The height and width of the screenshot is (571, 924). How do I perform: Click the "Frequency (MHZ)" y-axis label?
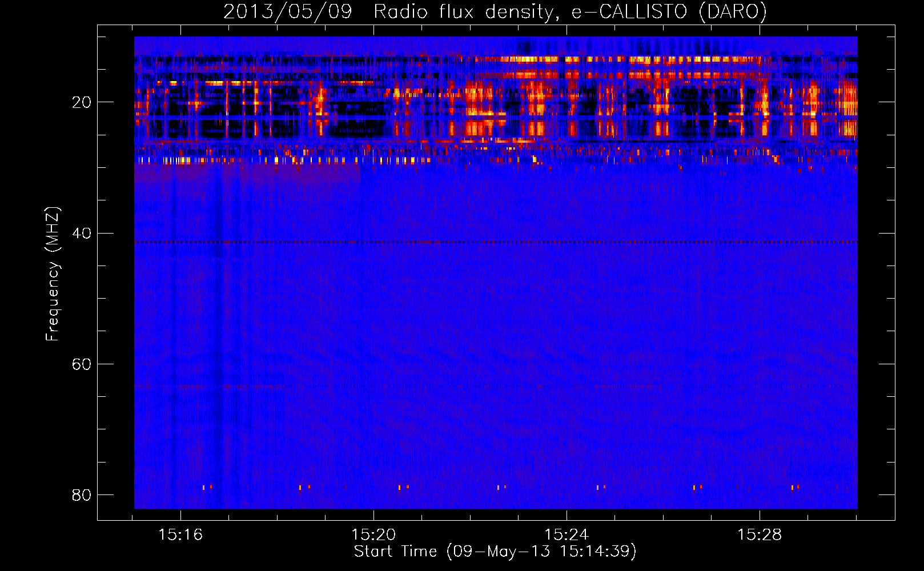point(52,274)
